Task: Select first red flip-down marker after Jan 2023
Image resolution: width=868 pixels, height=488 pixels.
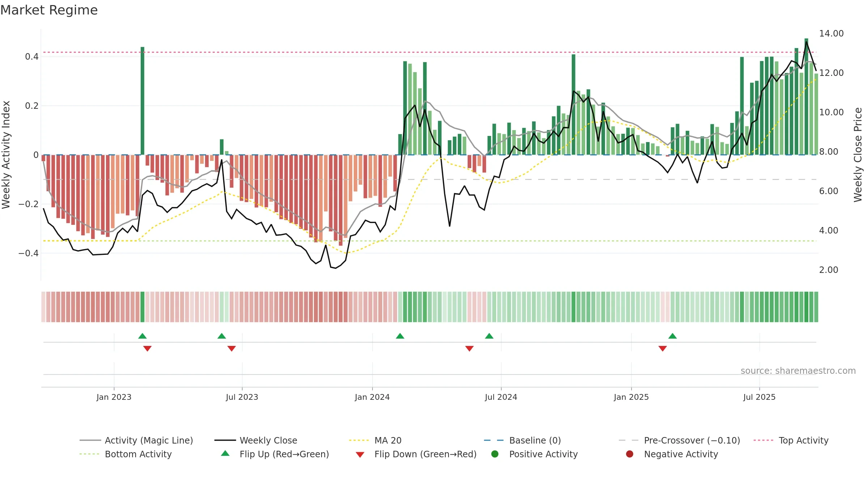Action: 147,348
